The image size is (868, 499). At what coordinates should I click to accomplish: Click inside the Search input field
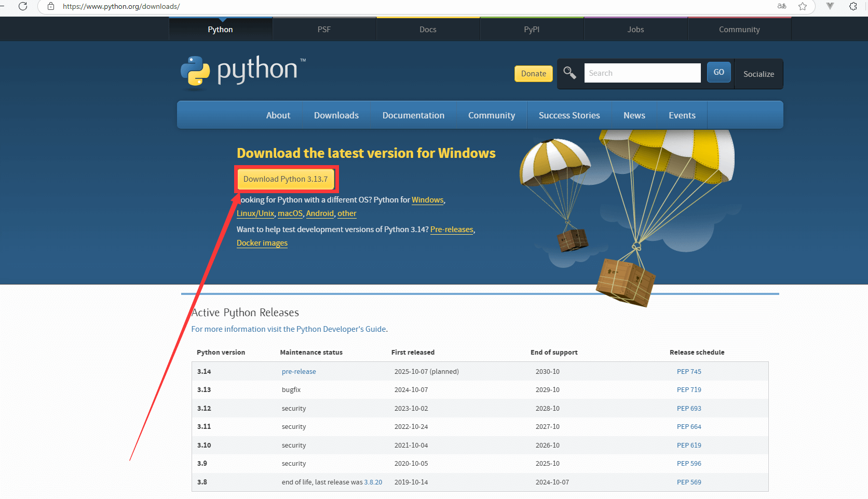tap(642, 73)
